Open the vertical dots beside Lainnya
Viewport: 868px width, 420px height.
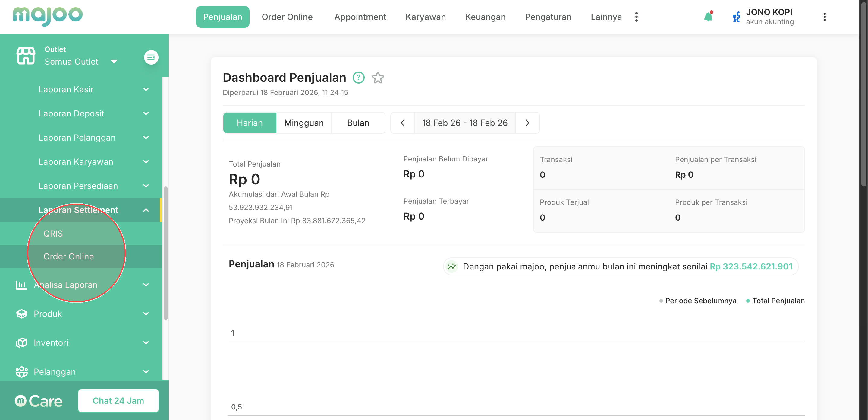pos(636,17)
